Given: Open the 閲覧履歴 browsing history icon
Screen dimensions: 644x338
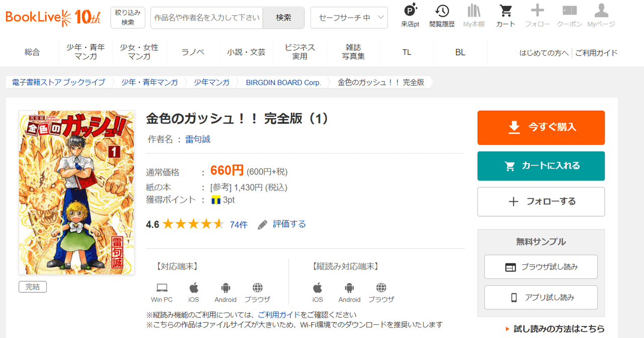Looking at the screenshot, I should click(x=442, y=11).
